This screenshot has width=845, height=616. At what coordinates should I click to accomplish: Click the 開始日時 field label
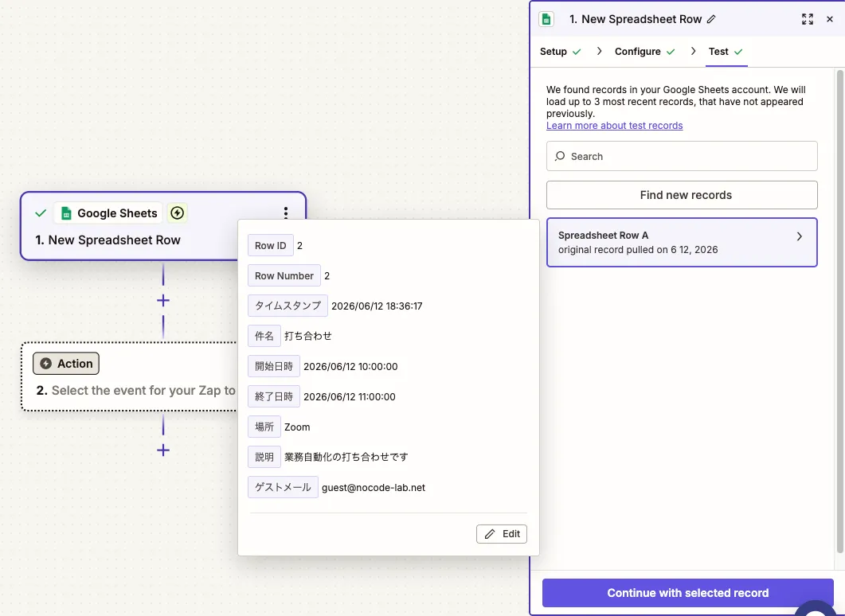[274, 366]
